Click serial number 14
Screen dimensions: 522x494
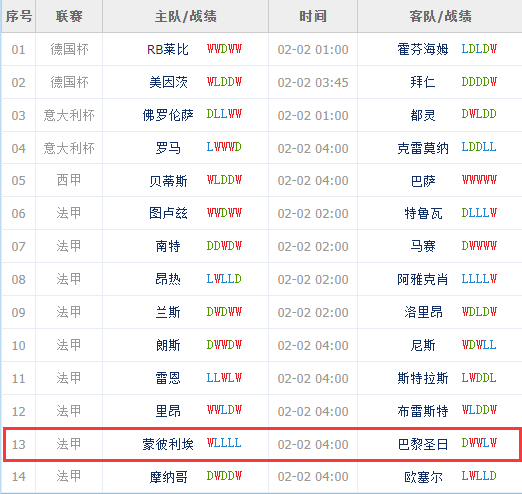tap(18, 477)
